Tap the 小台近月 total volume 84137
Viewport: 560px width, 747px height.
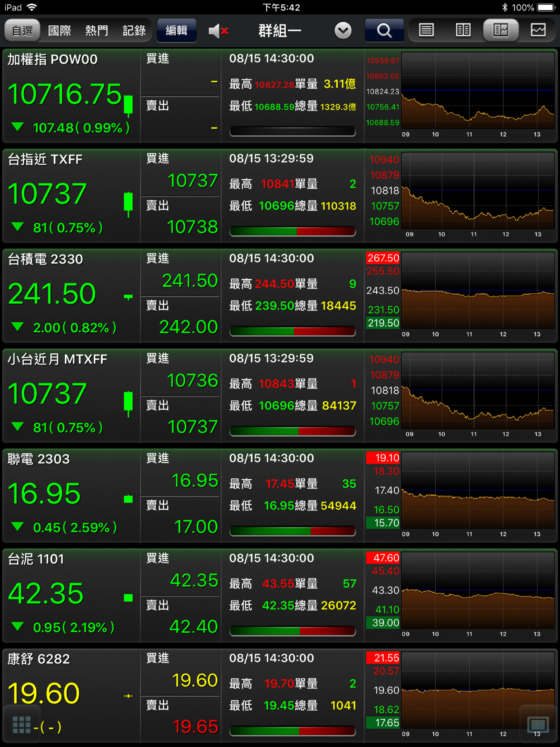point(339,406)
